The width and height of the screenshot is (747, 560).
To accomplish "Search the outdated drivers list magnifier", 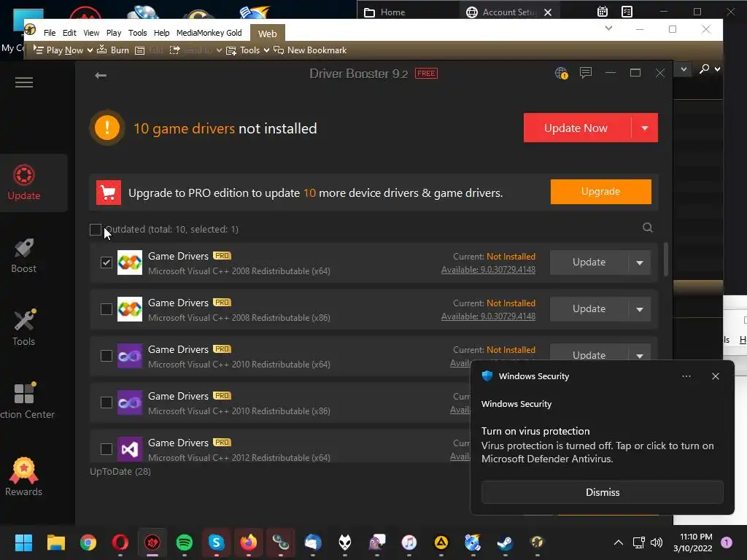I will (648, 227).
